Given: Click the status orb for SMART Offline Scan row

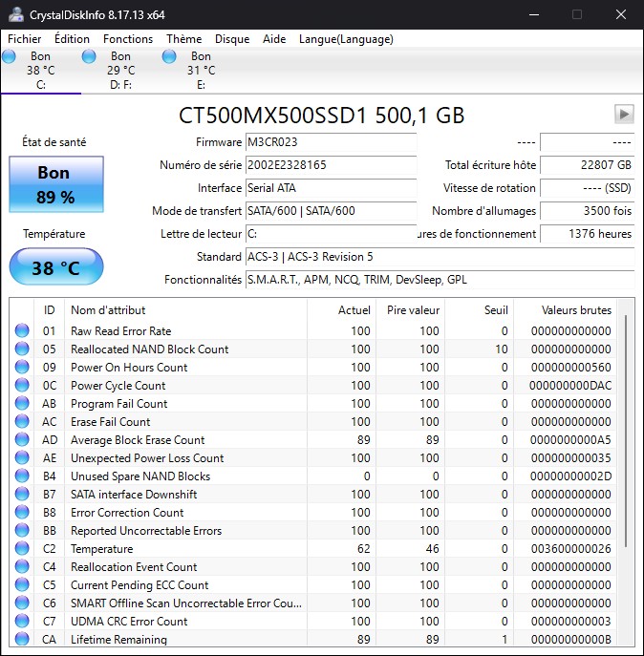Looking at the screenshot, I should (x=22, y=603).
